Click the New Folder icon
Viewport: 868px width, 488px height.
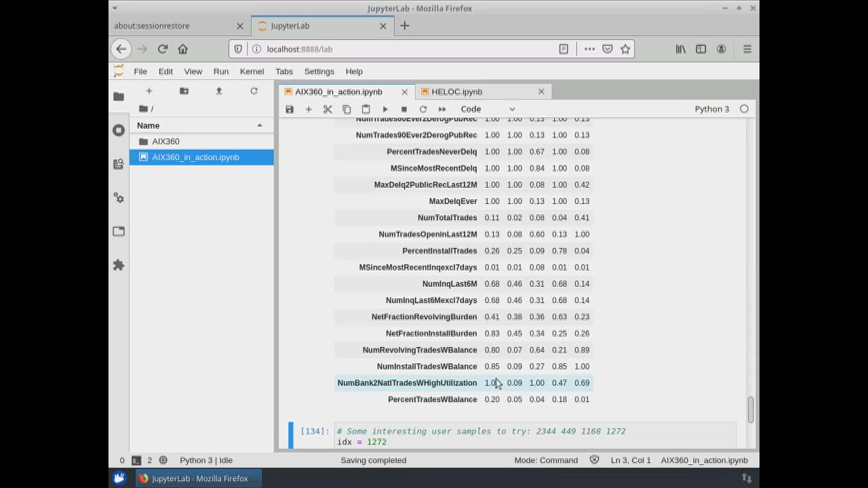tap(184, 91)
